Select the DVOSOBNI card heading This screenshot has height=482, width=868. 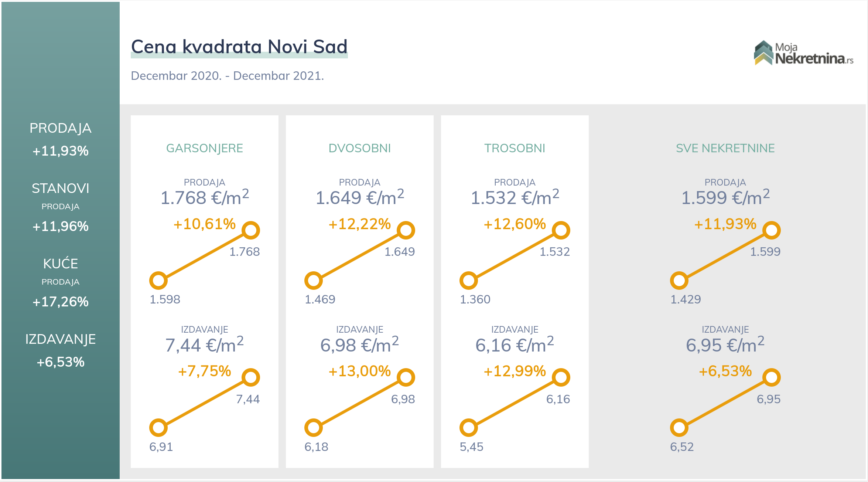click(x=360, y=148)
